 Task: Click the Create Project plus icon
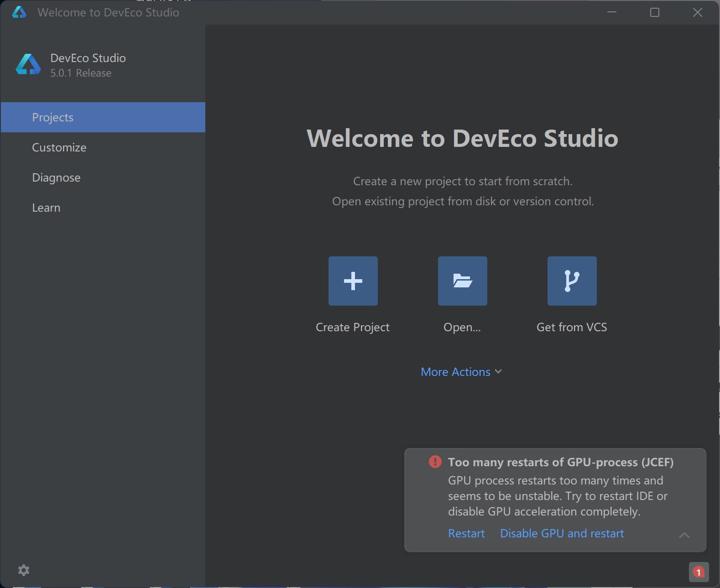(353, 281)
